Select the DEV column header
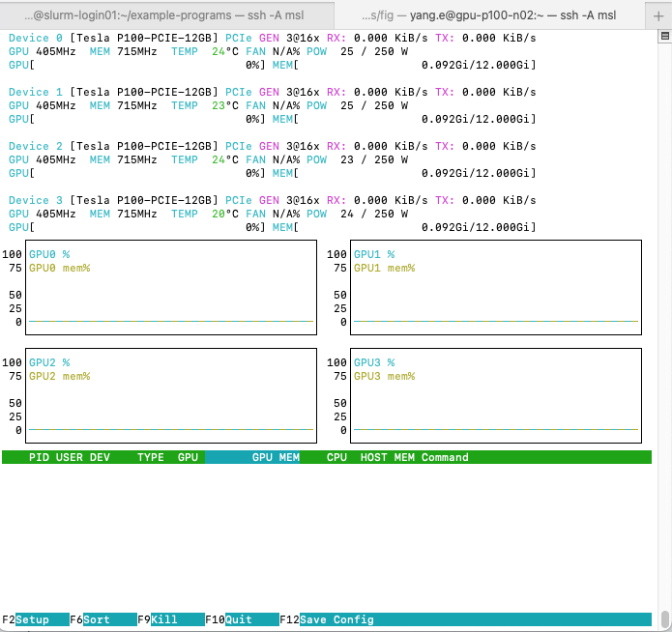This screenshot has width=672, height=632. (x=100, y=457)
